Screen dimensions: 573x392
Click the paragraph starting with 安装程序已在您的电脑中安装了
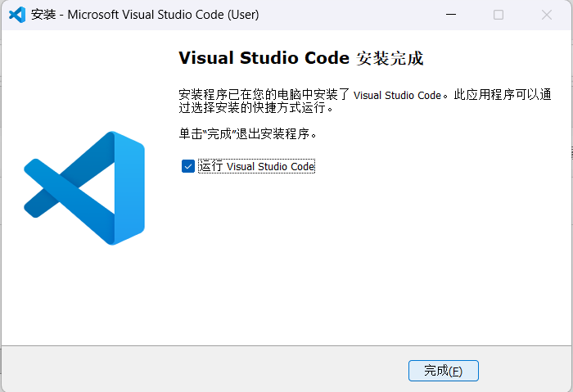[x=365, y=101]
